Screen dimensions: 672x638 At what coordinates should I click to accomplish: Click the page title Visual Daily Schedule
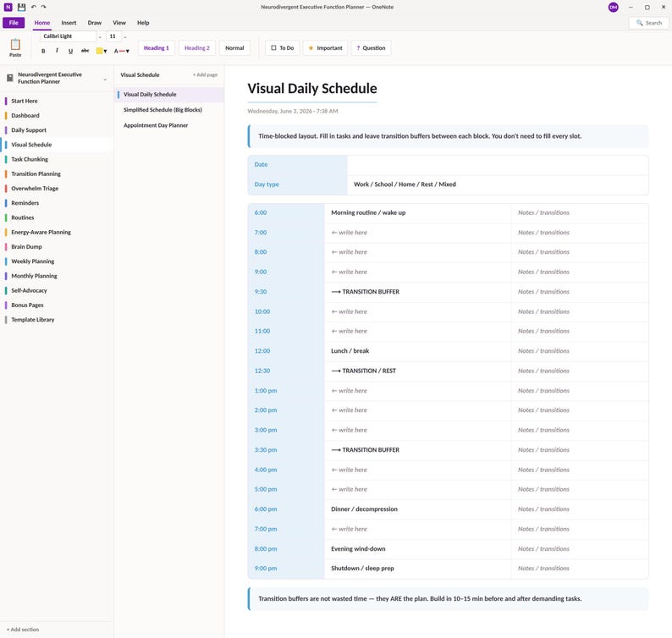click(312, 88)
